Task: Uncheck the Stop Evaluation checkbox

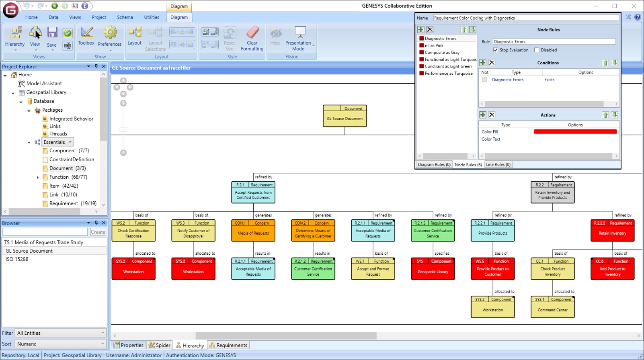Action: (496, 50)
